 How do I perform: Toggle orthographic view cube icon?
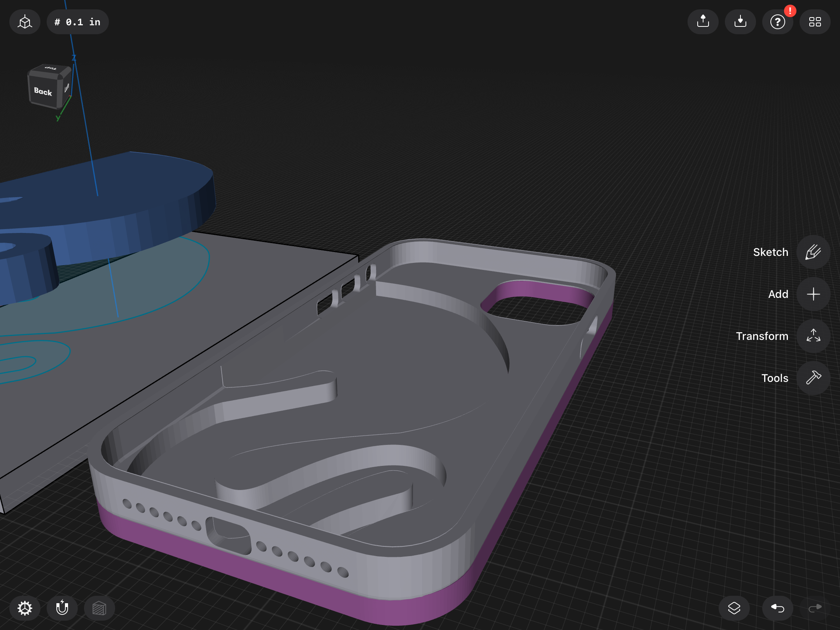(x=25, y=22)
